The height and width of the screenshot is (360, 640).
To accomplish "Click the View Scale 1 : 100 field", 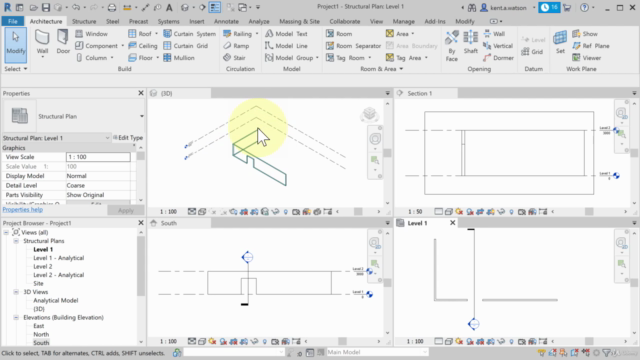I will point(98,157).
